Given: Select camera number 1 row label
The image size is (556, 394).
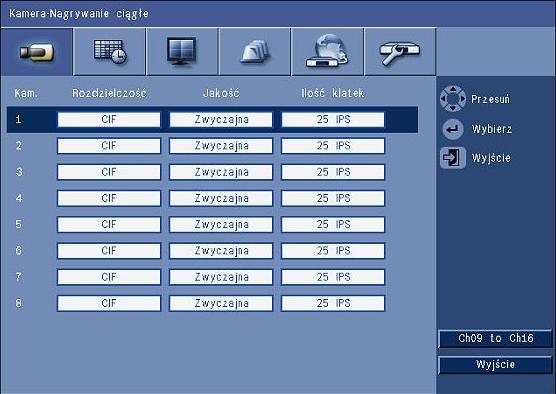Looking at the screenshot, I should click(18, 120).
